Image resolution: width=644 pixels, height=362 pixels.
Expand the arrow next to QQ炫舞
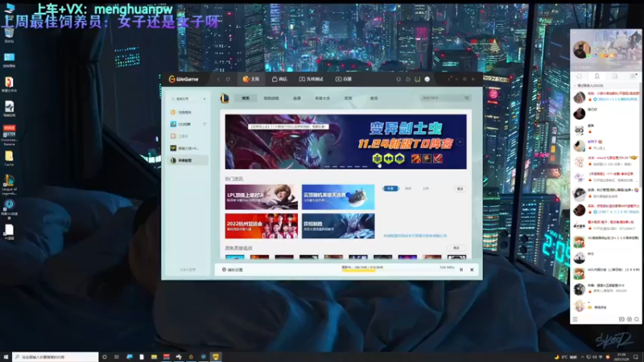[x=204, y=124]
